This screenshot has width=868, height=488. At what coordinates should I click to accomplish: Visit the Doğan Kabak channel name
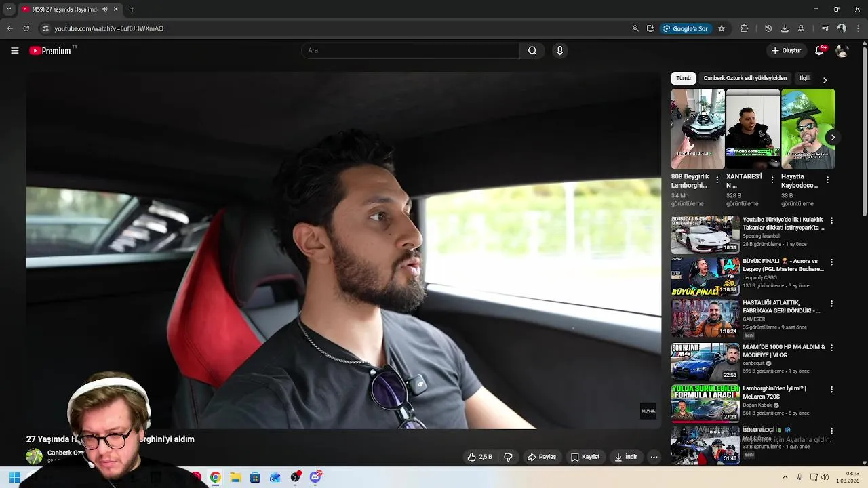(x=757, y=405)
